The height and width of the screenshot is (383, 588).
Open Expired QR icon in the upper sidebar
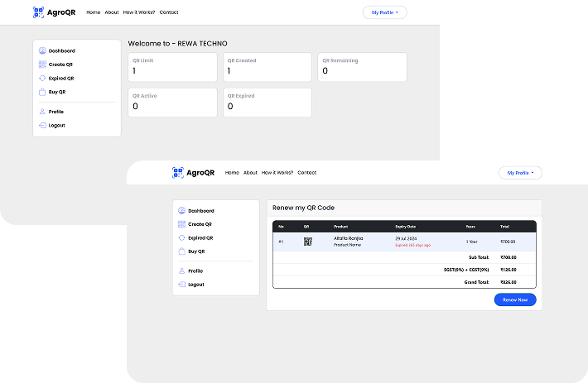(x=42, y=78)
